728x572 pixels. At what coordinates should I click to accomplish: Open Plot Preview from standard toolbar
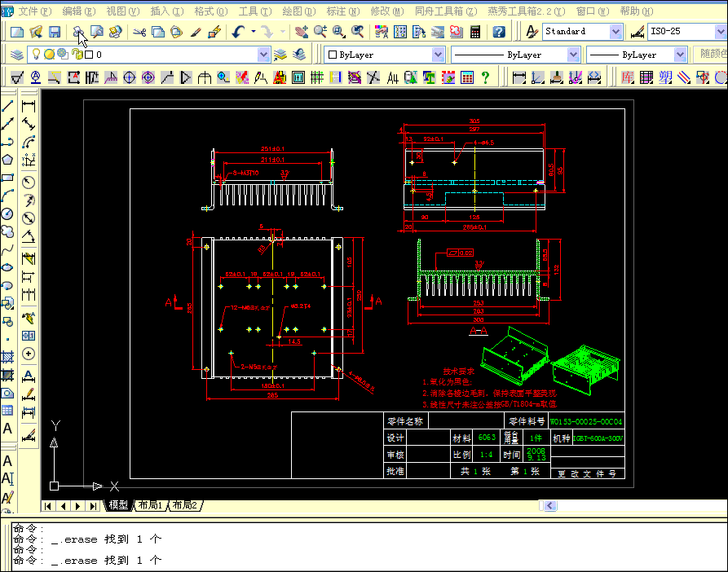[x=97, y=32]
